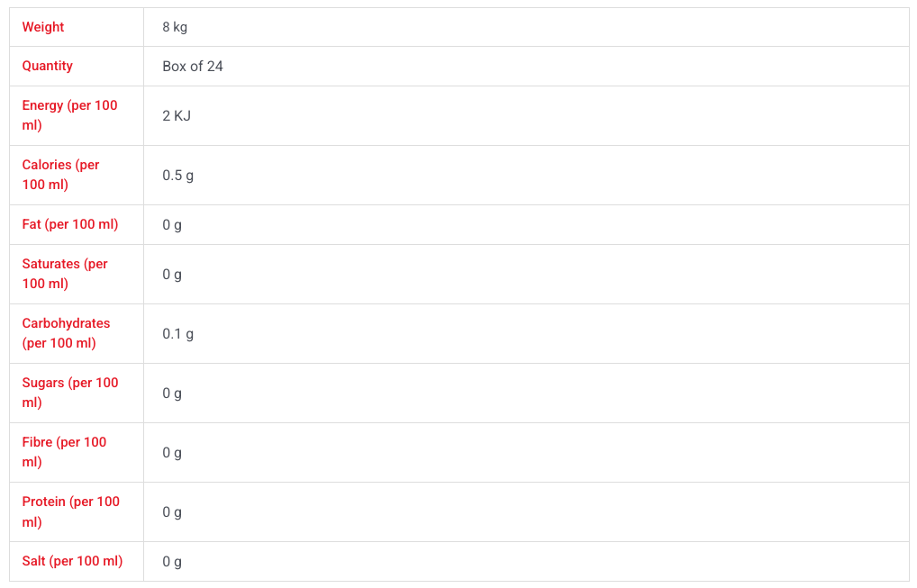
Task: Select the 0.1 g carbohydrates value
Action: pyautogui.click(x=177, y=334)
